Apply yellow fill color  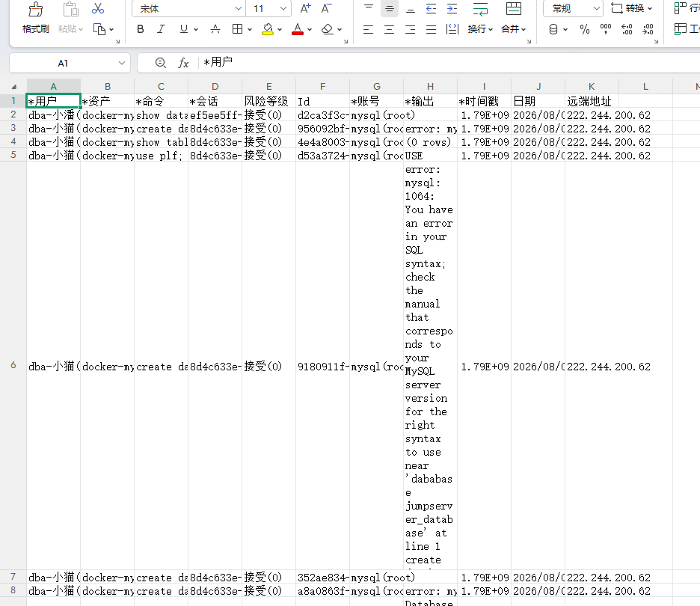[x=268, y=29]
